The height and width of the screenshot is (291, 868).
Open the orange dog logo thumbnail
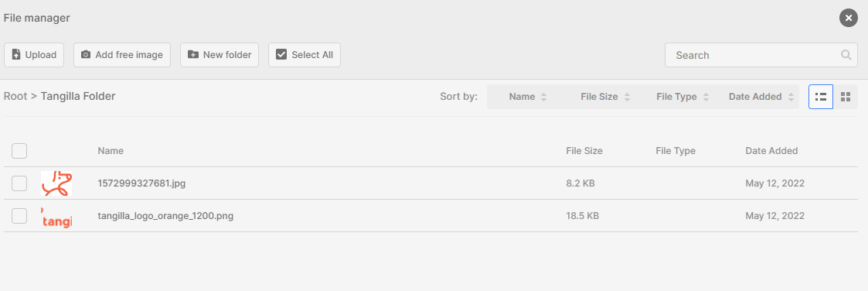click(56, 183)
